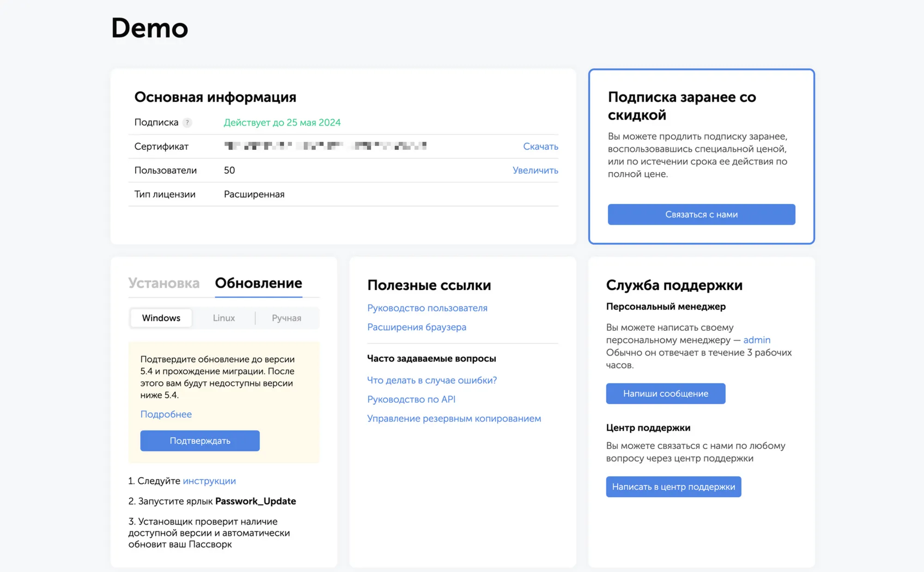Open the Подробнее link

click(x=166, y=414)
